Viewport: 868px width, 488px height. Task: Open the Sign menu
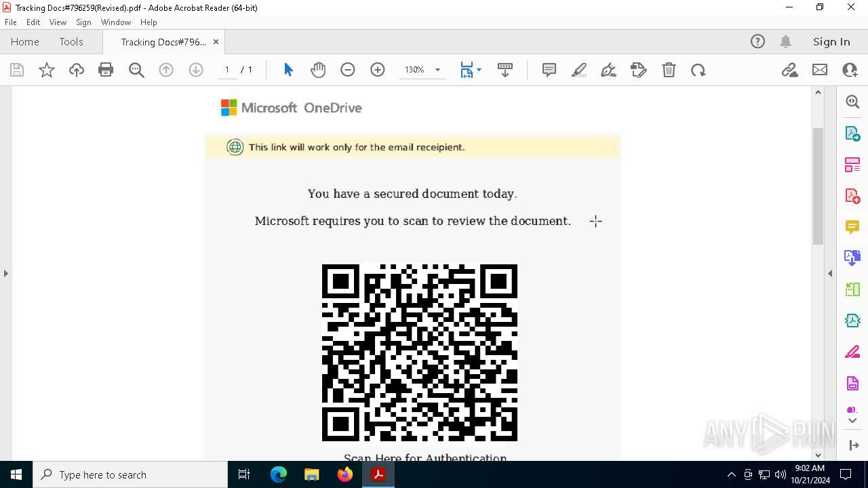[x=83, y=22]
